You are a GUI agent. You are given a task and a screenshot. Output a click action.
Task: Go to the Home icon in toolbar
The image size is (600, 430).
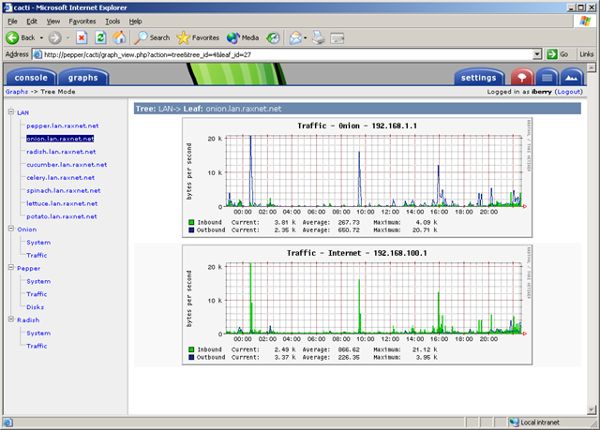pyautogui.click(x=119, y=37)
